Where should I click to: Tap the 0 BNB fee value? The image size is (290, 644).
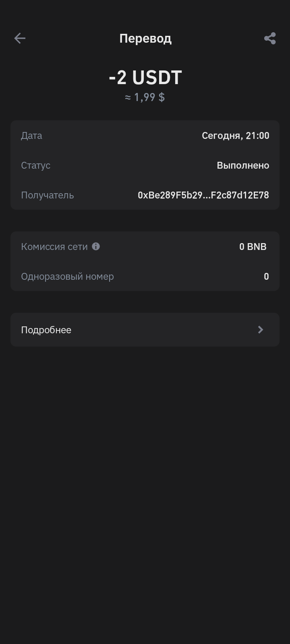pos(253,247)
